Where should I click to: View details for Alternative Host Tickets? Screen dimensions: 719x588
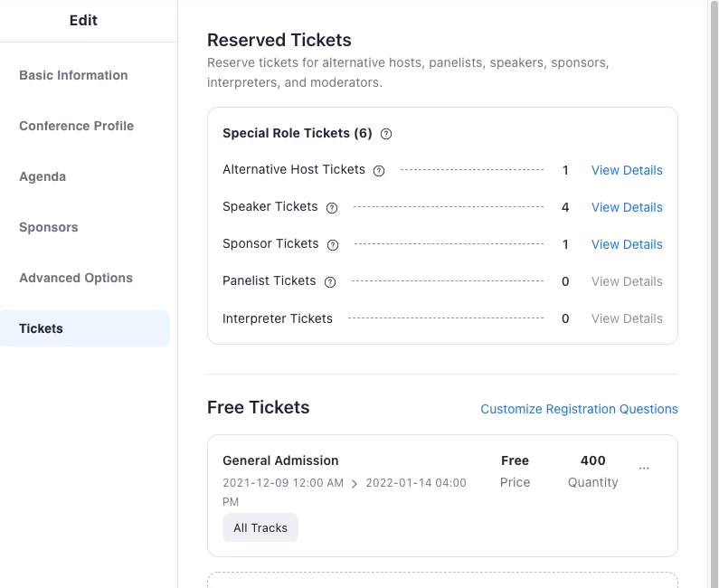[627, 170]
